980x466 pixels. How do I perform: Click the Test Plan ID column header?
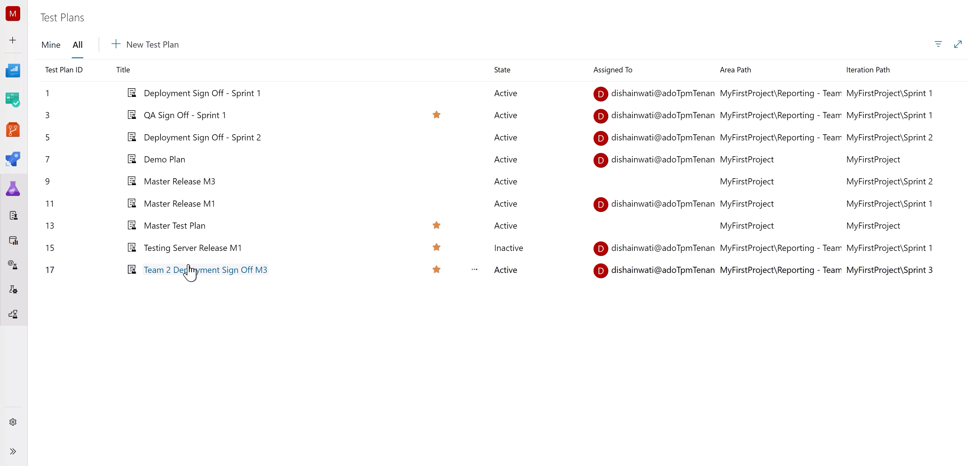tap(64, 69)
